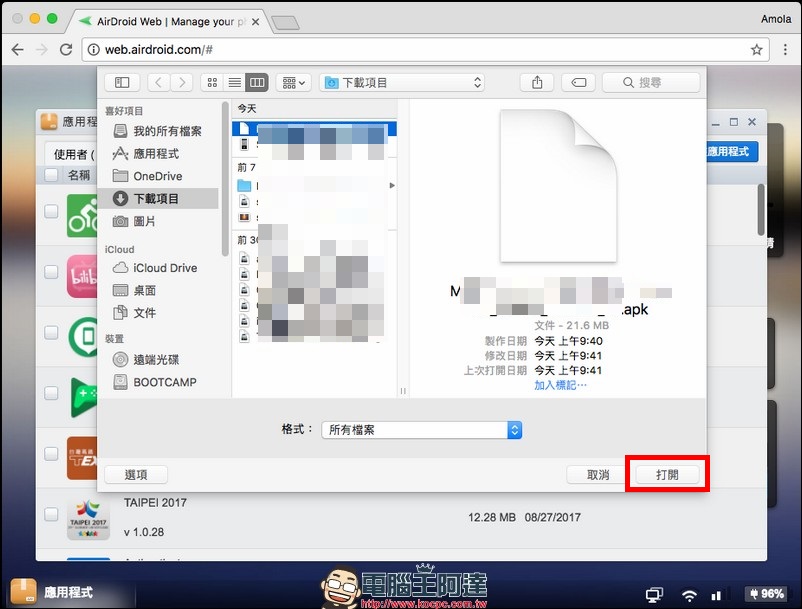The width and height of the screenshot is (802, 609).
Task: Click the 加入標記 add tags link
Action: point(560,385)
